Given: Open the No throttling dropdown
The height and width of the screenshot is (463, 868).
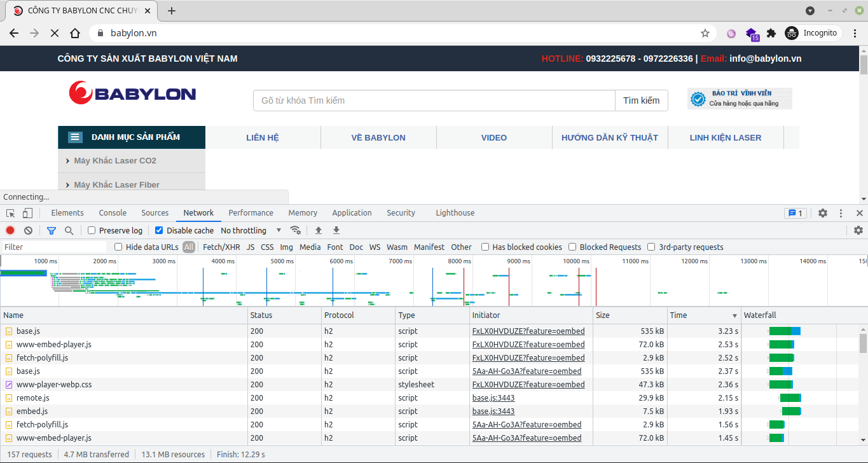Looking at the screenshot, I should (251, 230).
